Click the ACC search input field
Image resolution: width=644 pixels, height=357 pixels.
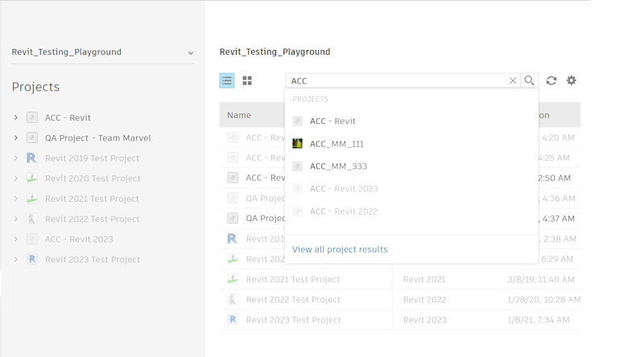tap(394, 80)
